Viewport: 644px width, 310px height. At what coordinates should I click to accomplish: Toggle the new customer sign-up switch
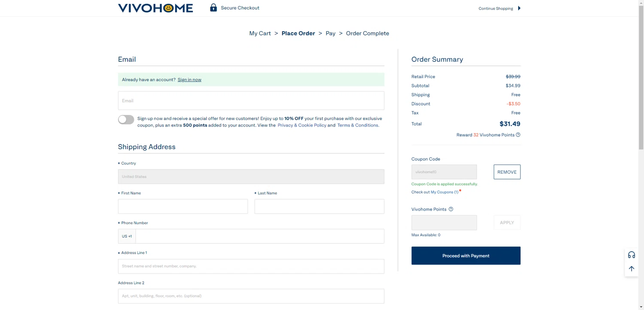[x=126, y=120]
